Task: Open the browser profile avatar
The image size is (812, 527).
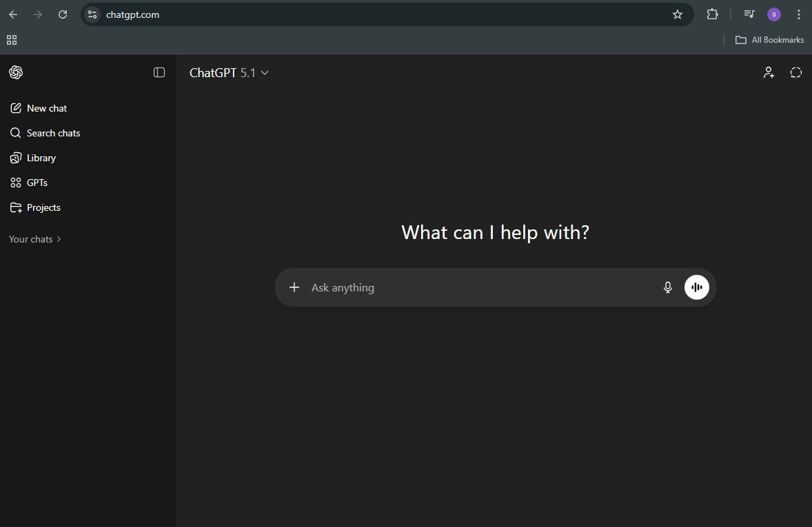Action: click(x=773, y=14)
